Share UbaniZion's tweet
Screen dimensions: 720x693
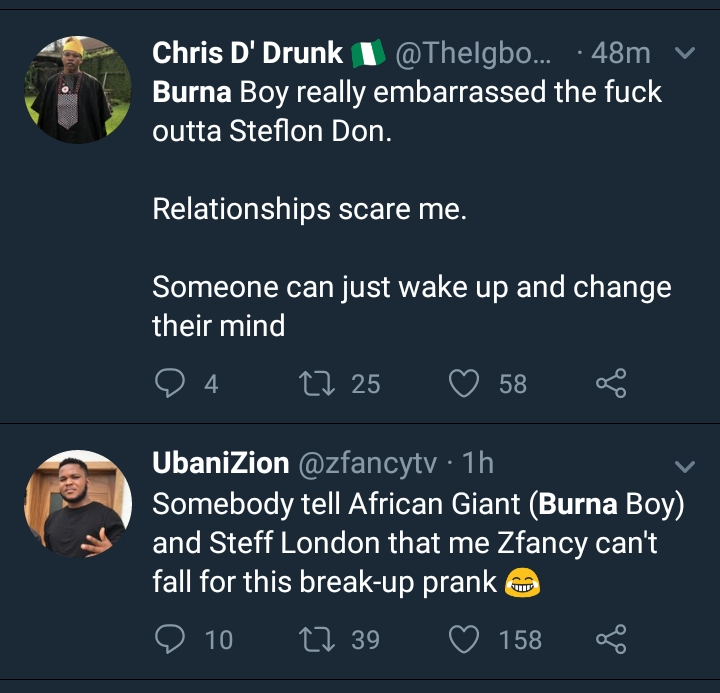pyautogui.click(x=611, y=639)
